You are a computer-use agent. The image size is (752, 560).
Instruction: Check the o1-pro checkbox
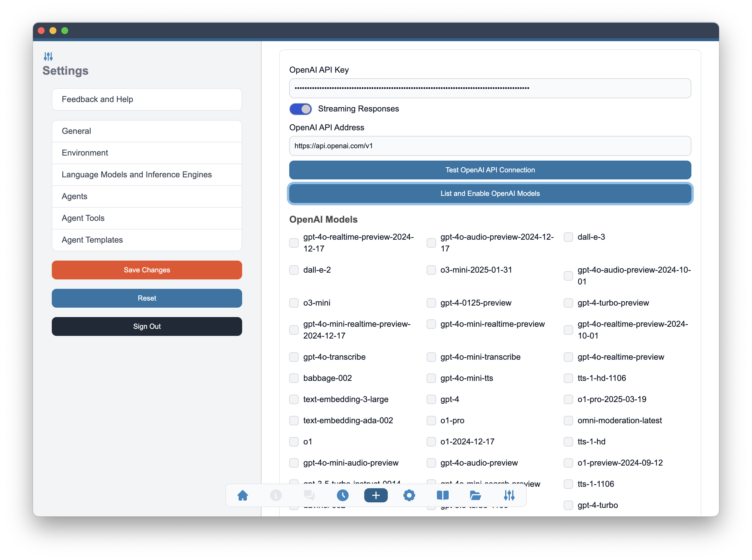(x=431, y=420)
